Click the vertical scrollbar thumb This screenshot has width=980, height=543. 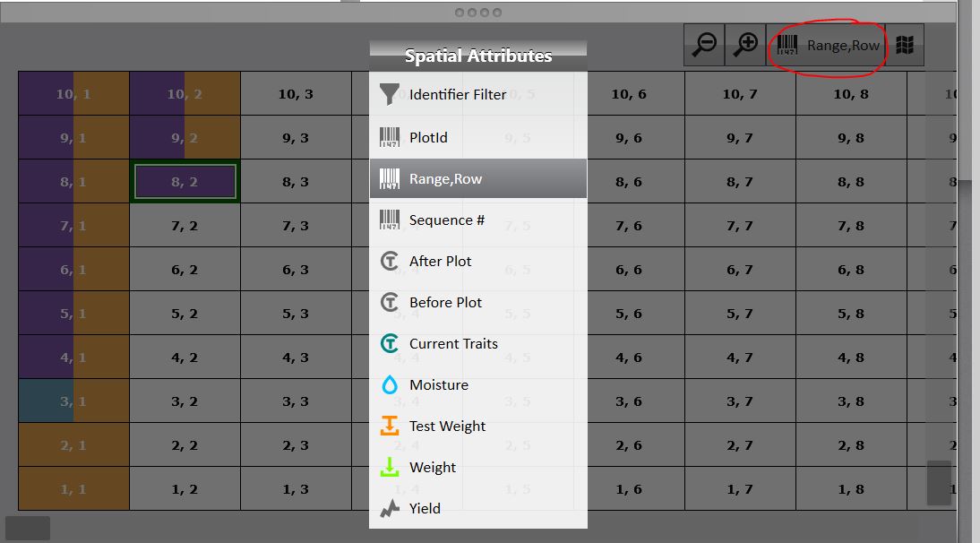938,482
